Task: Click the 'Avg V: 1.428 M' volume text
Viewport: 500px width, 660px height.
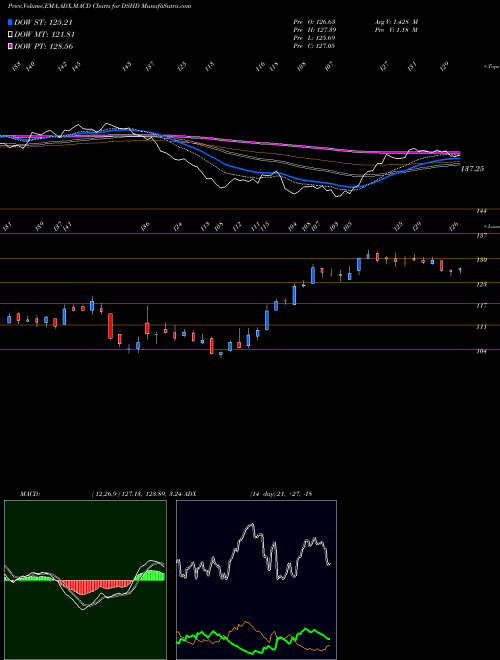Action: pos(396,22)
